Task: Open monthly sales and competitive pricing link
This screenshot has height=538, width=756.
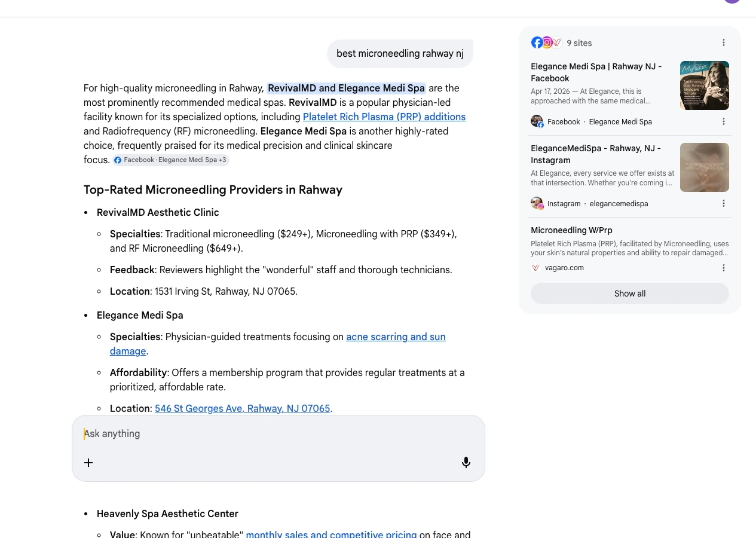Action: point(331,534)
